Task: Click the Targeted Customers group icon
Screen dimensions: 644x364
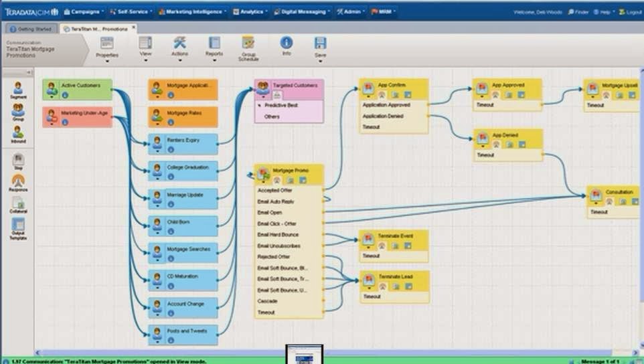Action: (263, 88)
